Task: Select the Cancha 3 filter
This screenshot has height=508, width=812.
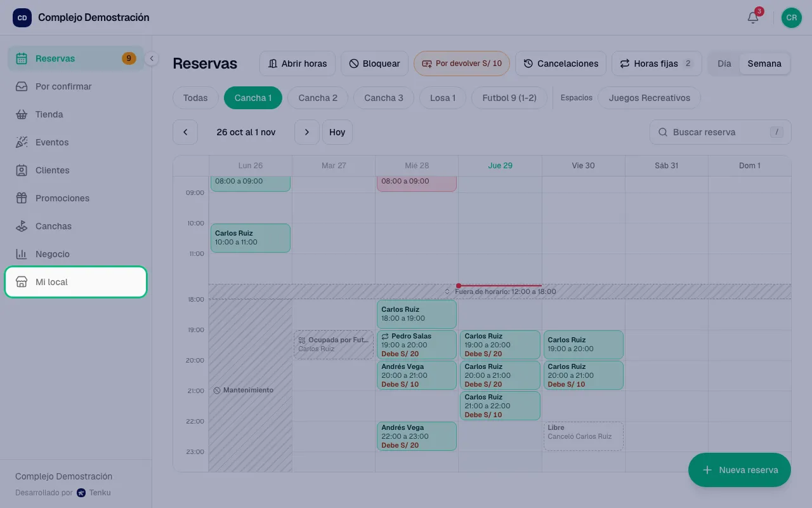Action: coord(384,98)
